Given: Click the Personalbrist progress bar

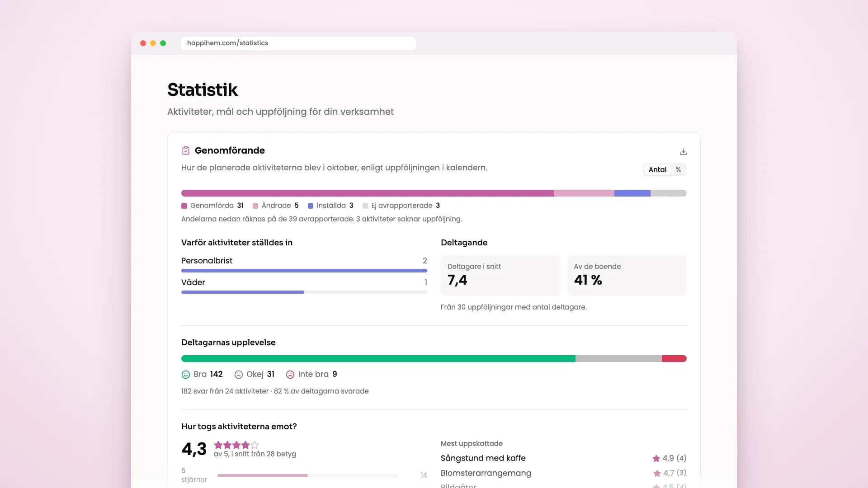Looking at the screenshot, I should (304, 271).
